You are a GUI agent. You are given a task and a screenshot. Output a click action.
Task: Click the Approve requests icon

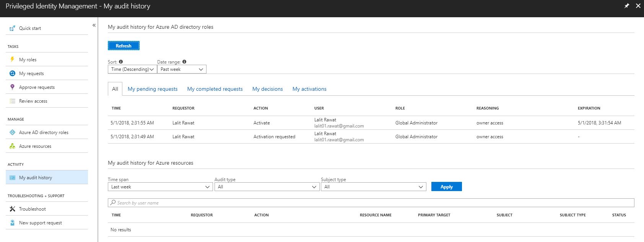click(12, 87)
